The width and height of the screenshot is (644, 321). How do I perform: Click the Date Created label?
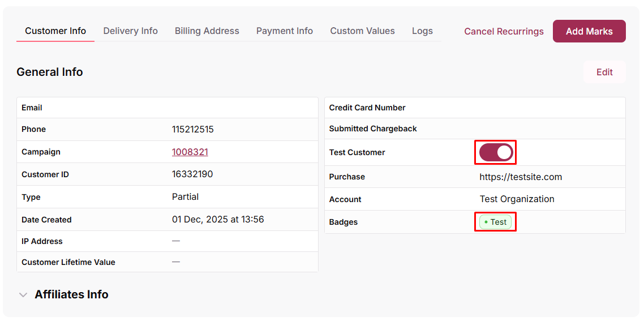pyautogui.click(x=46, y=220)
